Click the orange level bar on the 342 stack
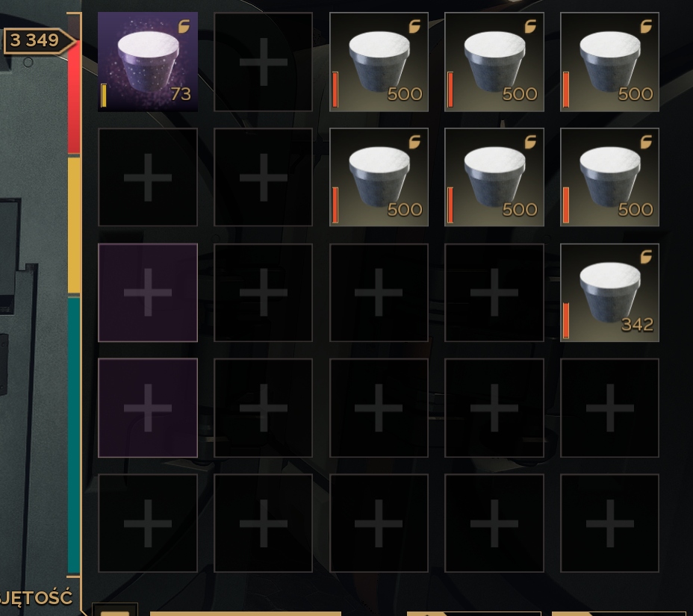This screenshot has width=693, height=616. 566,320
